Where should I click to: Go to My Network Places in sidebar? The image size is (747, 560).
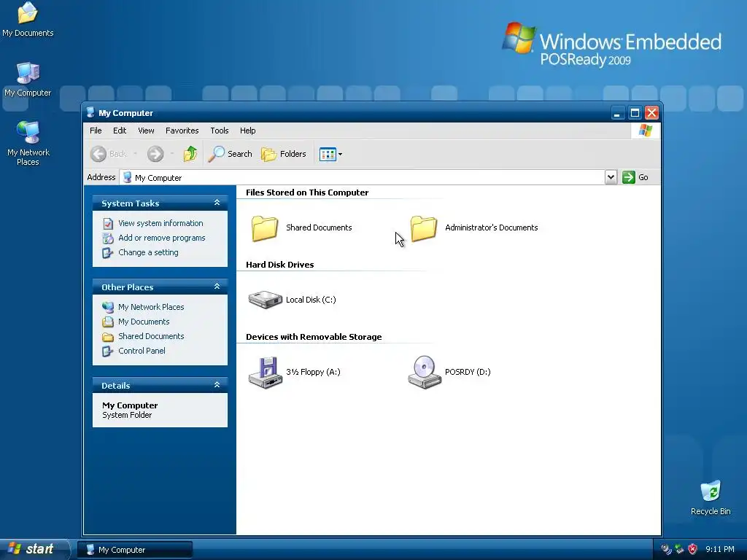(x=151, y=307)
